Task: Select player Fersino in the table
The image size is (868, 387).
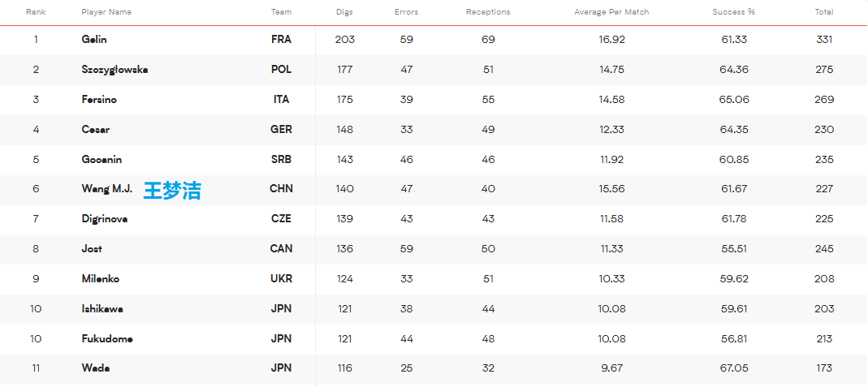Action: click(x=99, y=100)
